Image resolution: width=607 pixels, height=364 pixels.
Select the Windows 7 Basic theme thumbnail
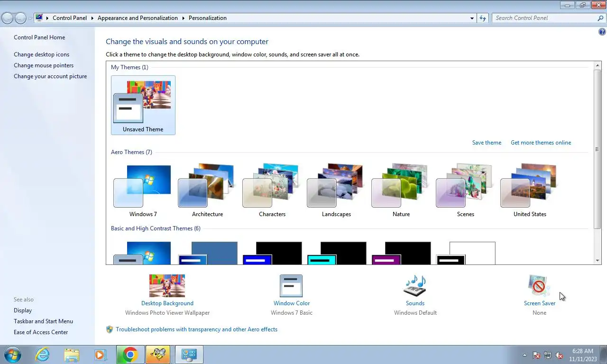142,253
